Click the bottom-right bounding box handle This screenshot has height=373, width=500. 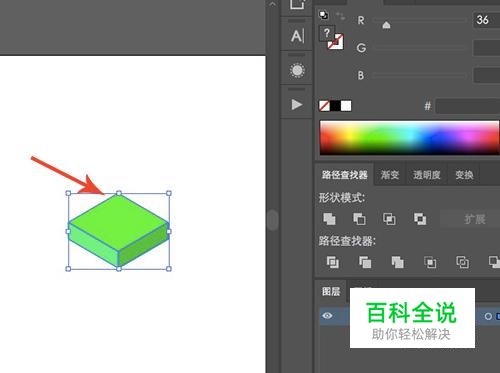(169, 269)
